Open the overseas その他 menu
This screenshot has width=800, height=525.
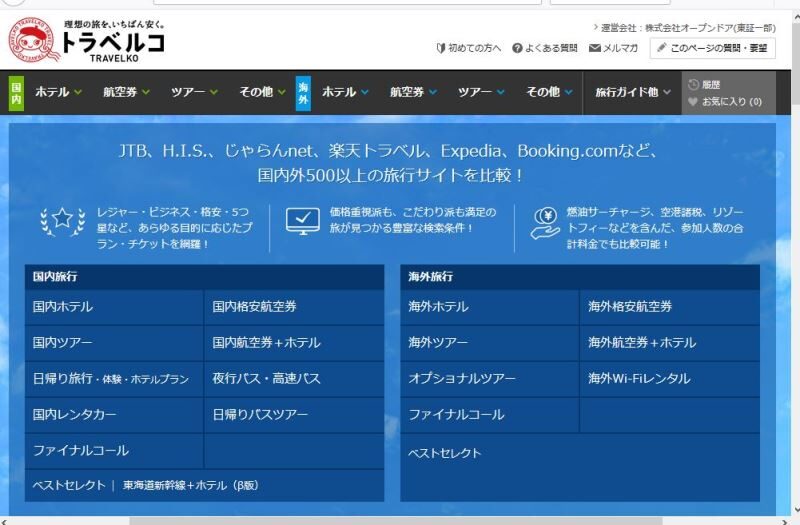pos(549,92)
